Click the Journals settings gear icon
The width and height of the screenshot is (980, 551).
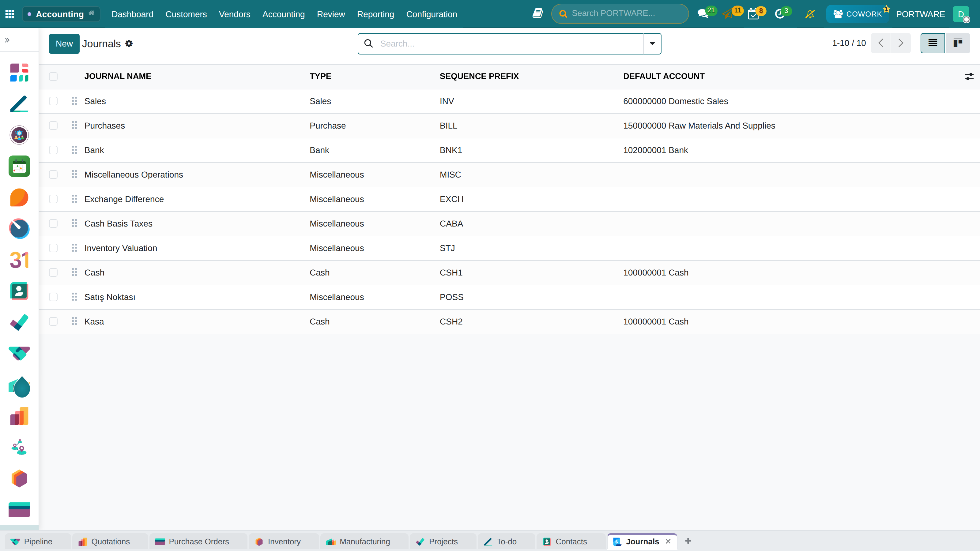click(129, 44)
